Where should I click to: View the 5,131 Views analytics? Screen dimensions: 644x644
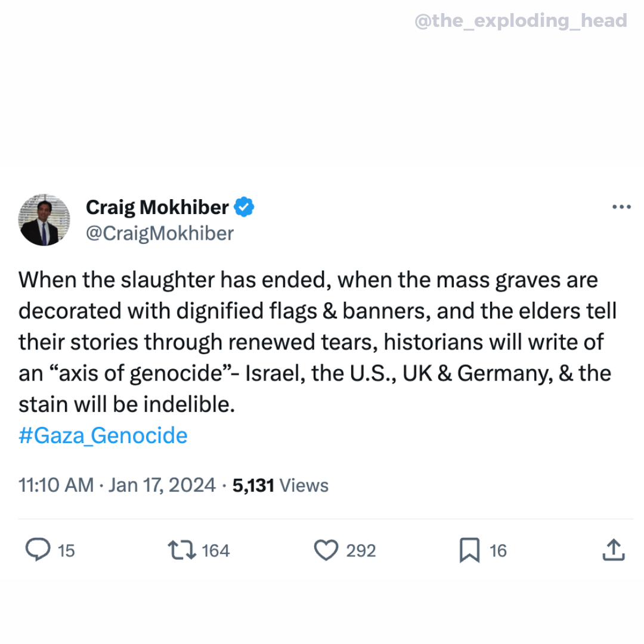[280, 485]
